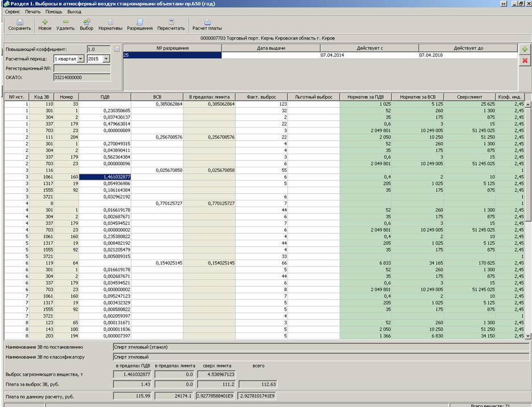Image resolution: width=532 pixels, height=407 pixels.
Task: Open the Сервис menu
Action: click(x=13, y=11)
